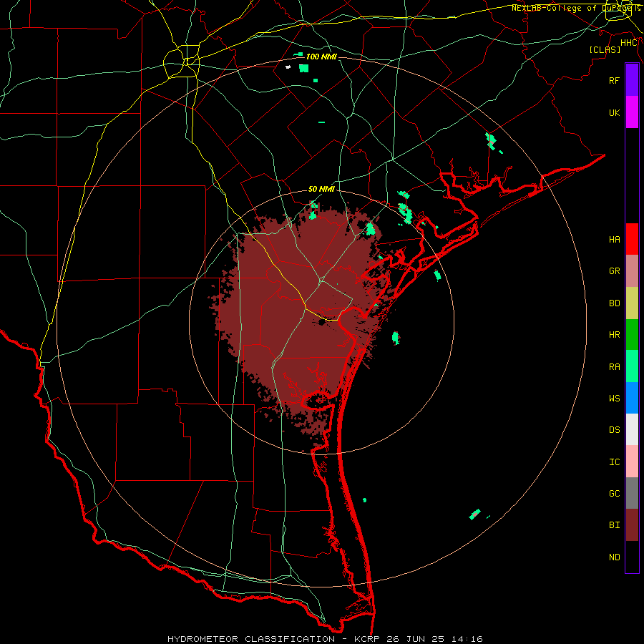Click the DS white legend swatch
Screen dimensions: 644x644
pyautogui.click(x=632, y=429)
